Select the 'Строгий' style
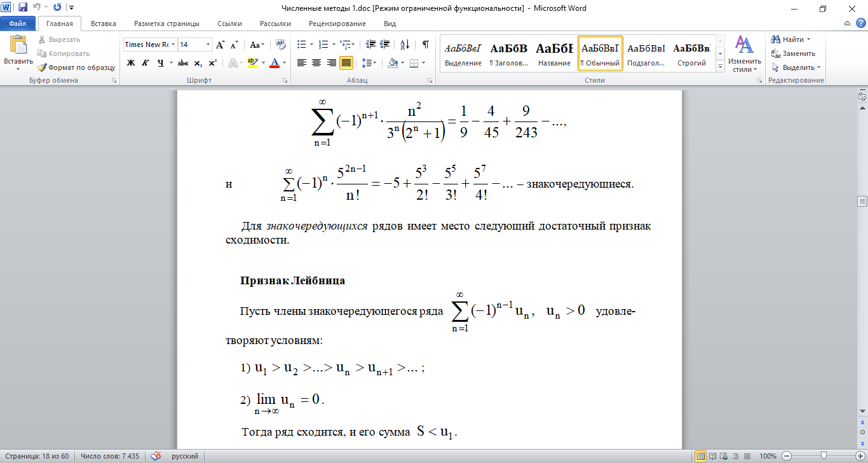 691,53
